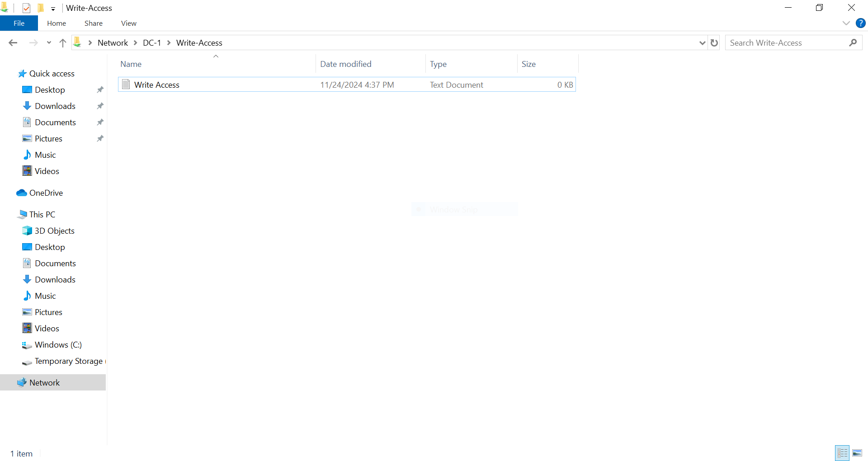Click the search magnifier icon

[853, 43]
